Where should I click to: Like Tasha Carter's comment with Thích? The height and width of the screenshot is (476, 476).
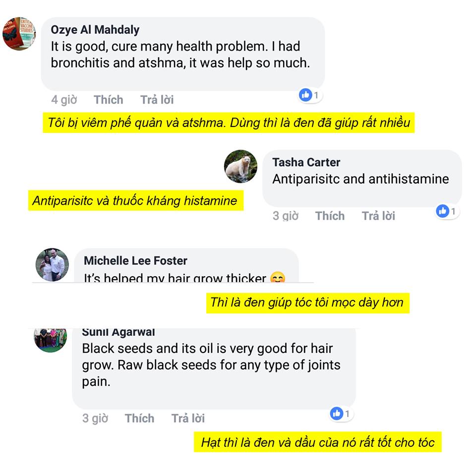pyautogui.click(x=330, y=216)
